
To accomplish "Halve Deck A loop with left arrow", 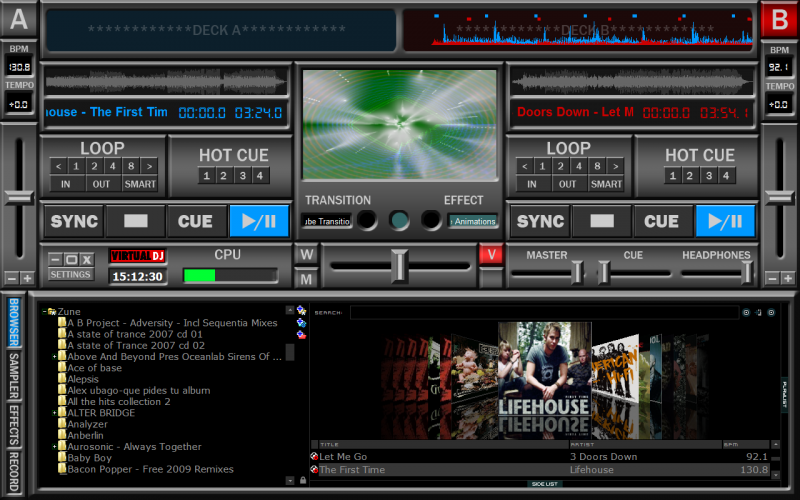I will (x=58, y=166).
